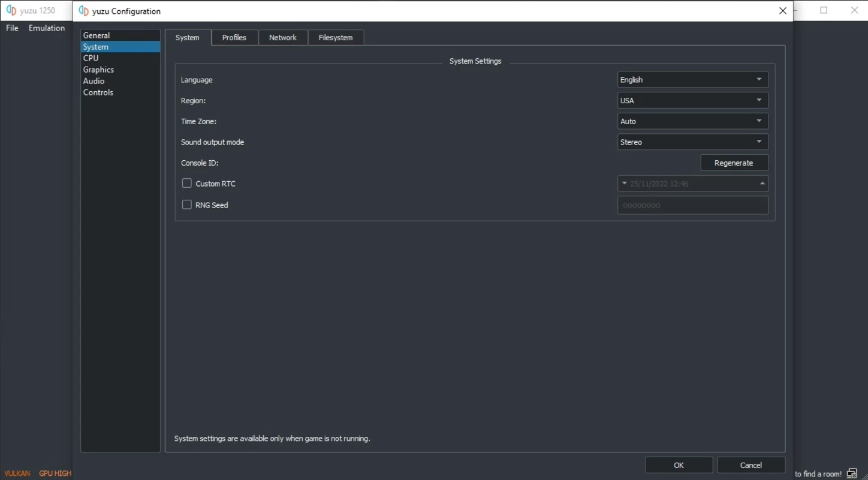The height and width of the screenshot is (480, 868).
Task: Toggle the GPU HIGH accuracy status button
Action: (55, 473)
